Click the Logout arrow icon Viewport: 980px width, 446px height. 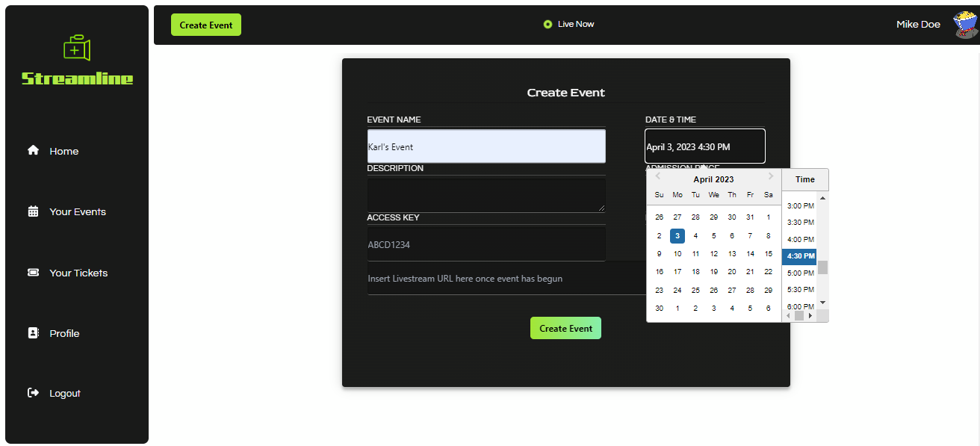(33, 393)
